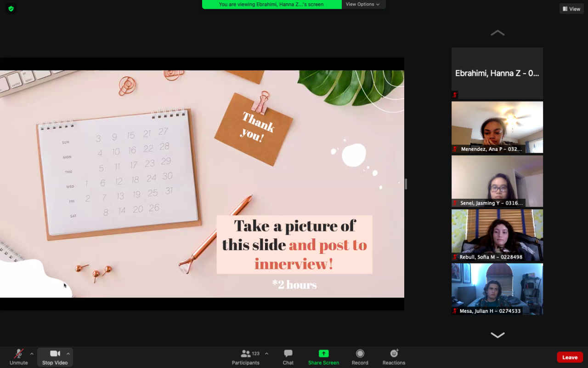
Task: Click the muted mic icon on Rebull tile
Action: [x=455, y=257]
